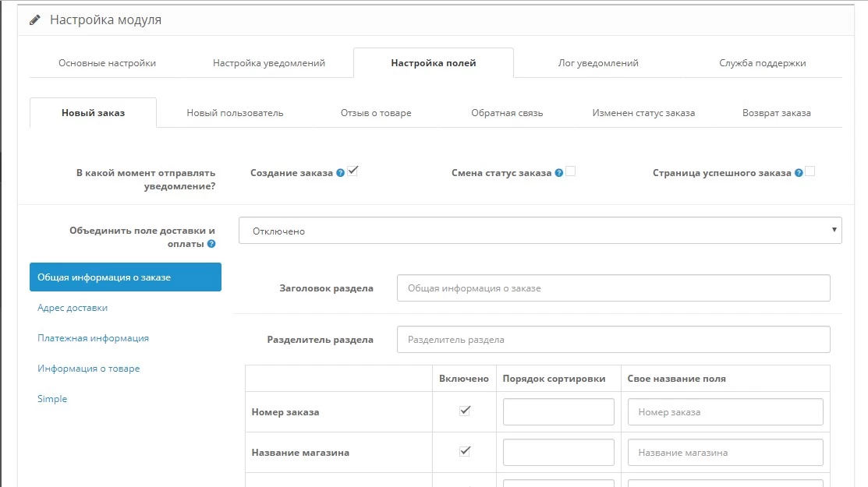868x487 pixels.
Task: Click the Название магазина row label
Action: (300, 452)
